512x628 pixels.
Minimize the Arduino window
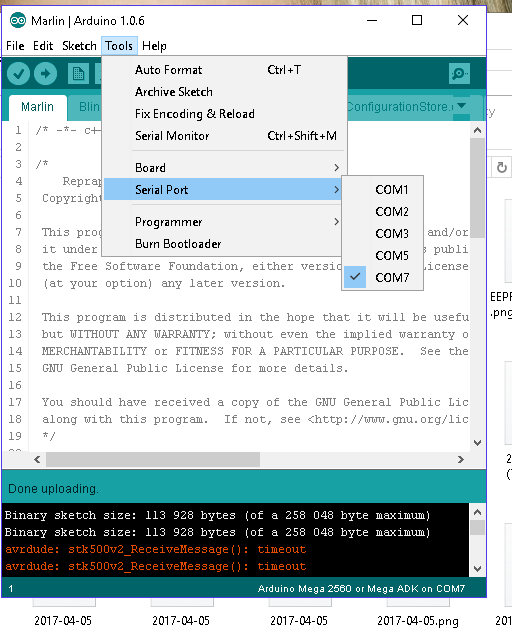coord(372,20)
